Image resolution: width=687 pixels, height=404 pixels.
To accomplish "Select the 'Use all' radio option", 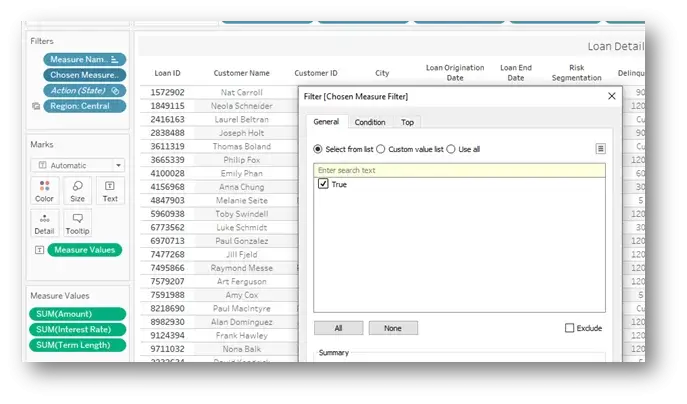I will click(451, 149).
